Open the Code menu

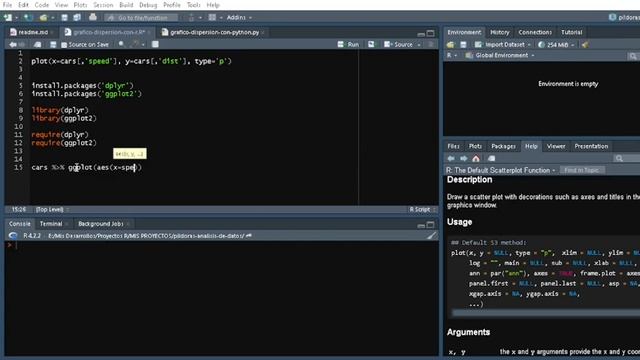click(x=42, y=5)
